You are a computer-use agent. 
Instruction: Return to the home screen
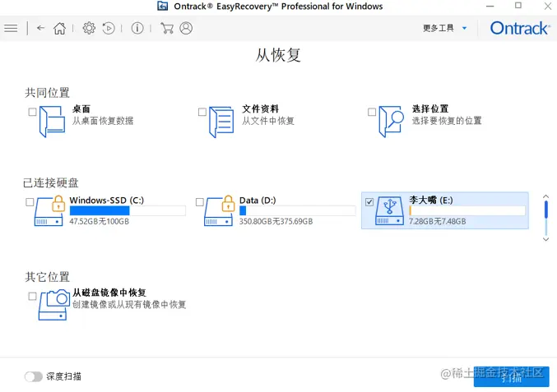tap(60, 29)
